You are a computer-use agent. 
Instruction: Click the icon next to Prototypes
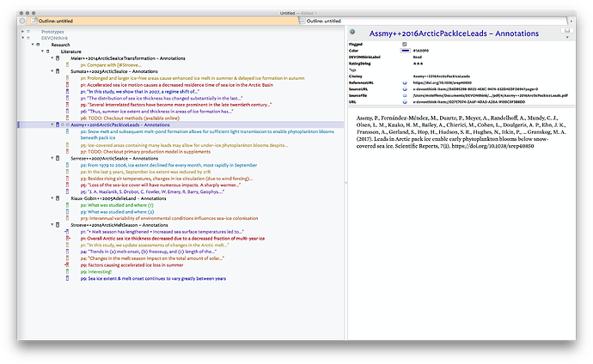[x=28, y=32]
